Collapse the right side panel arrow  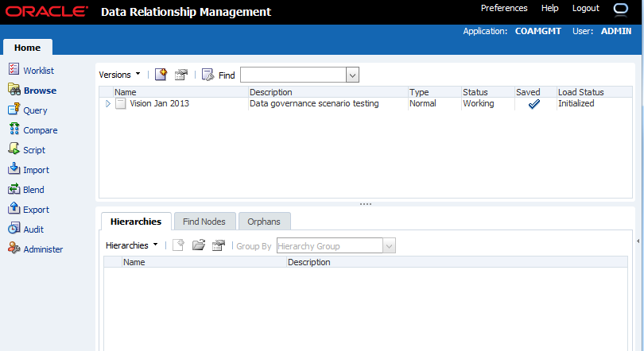tap(638, 241)
